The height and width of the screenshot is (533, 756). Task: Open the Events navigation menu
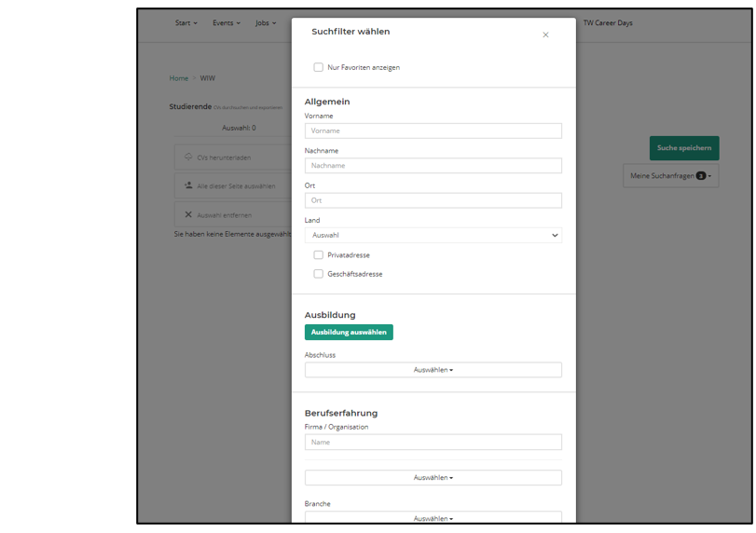[x=227, y=22]
